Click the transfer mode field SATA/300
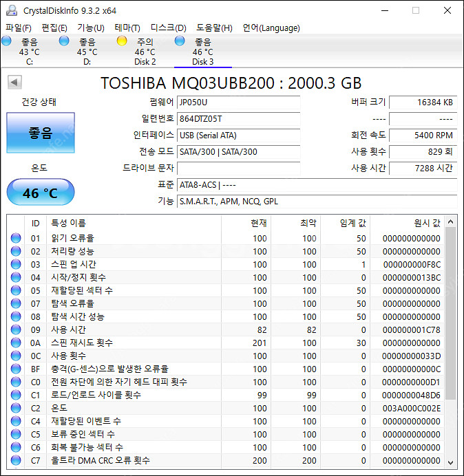Screen dimensions: 464x476 click(238, 152)
